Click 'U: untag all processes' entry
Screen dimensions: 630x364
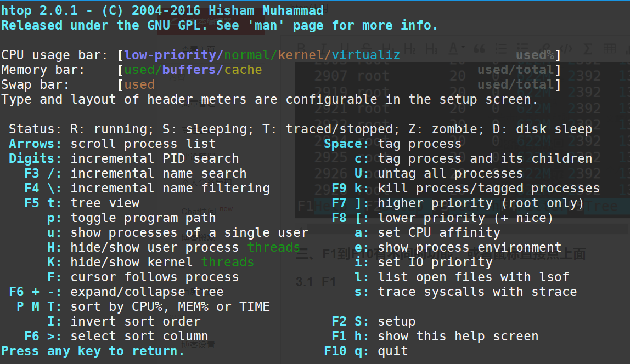439,174
